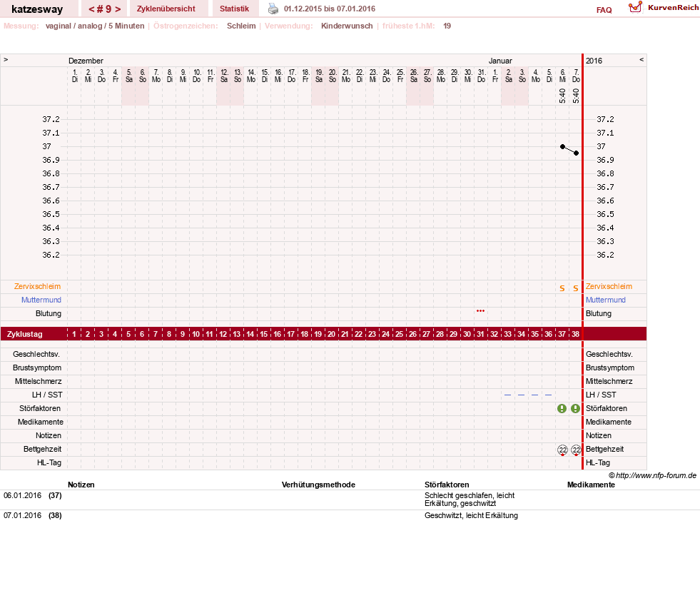Open the KurvenReich logo link

[664, 8]
